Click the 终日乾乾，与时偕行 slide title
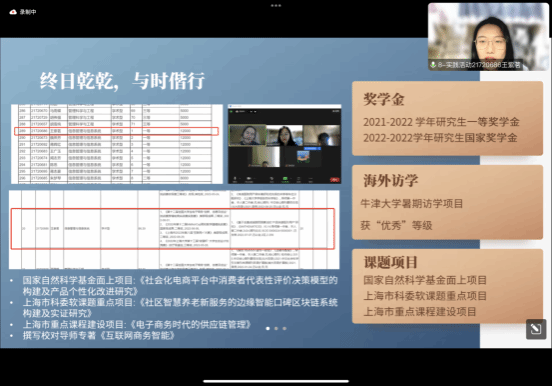 [x=122, y=81]
